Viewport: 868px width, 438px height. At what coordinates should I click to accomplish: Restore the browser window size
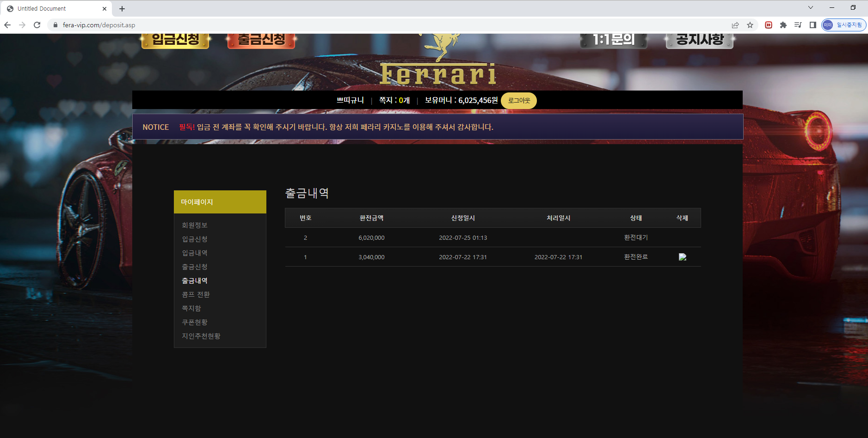coord(853,8)
